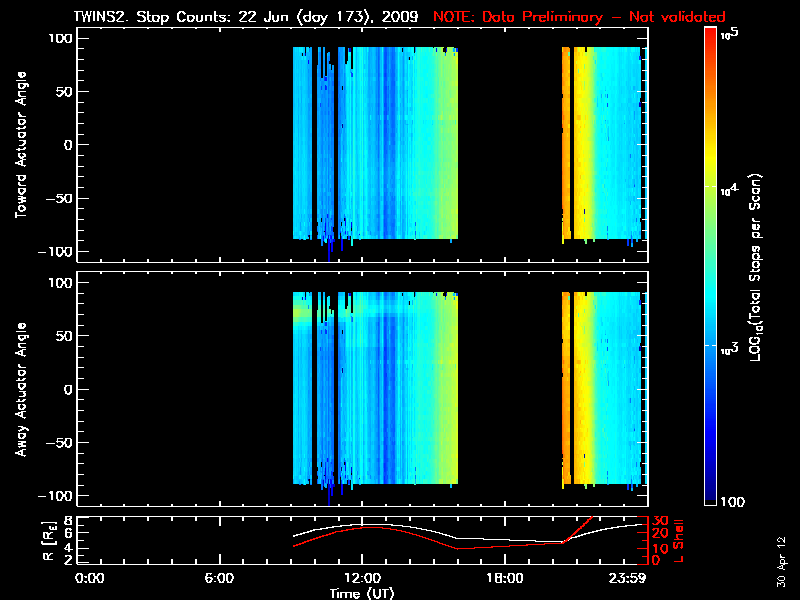The image size is (800, 600).
Task: Select the 12:00 time axis label
Action: pyautogui.click(x=361, y=579)
